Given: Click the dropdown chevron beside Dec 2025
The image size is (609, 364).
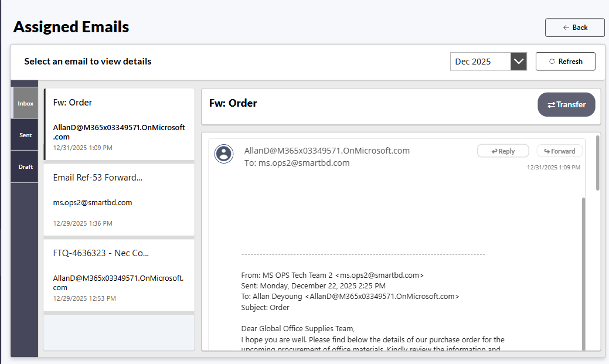Looking at the screenshot, I should tap(518, 61).
